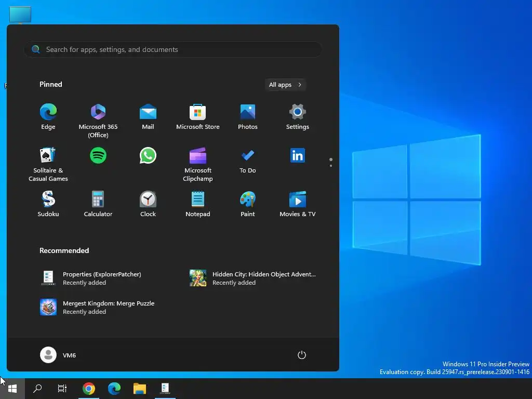The image size is (532, 399).
Task: Open the Paint app
Action: coord(248,204)
